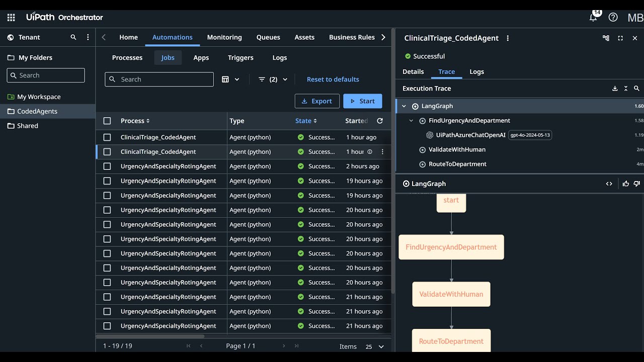644x362 pixels.
Task: Open the notifications bell
Action: pos(594,17)
